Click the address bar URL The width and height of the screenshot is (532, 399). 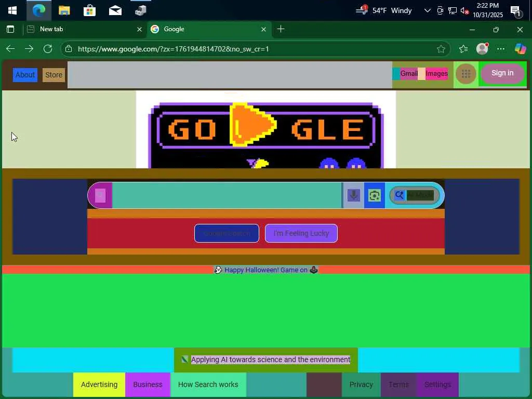pos(174,49)
